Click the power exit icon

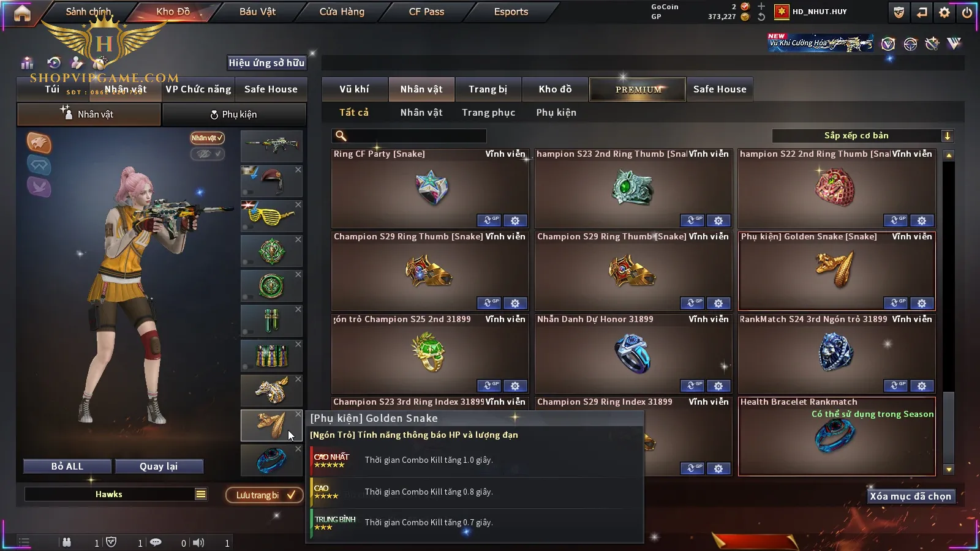tap(967, 12)
